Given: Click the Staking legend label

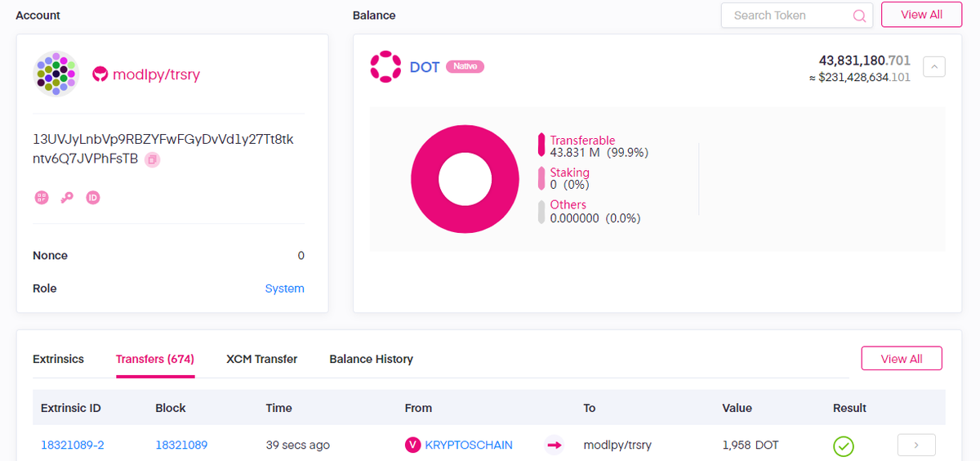Looking at the screenshot, I should pos(569,172).
